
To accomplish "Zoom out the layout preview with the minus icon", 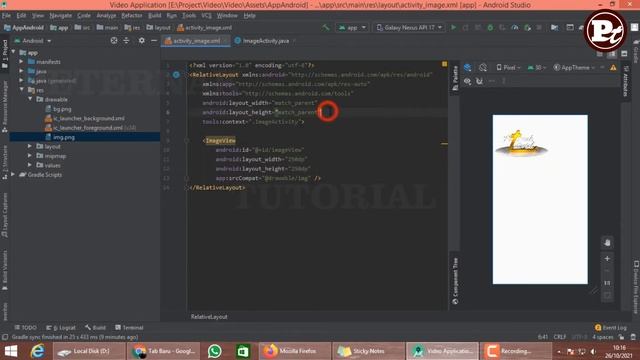I will click(x=607, y=270).
